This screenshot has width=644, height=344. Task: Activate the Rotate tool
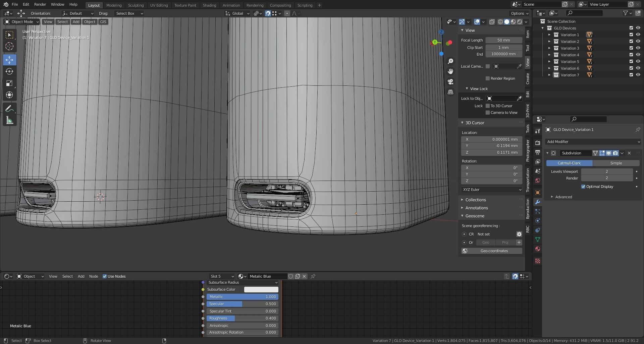point(9,72)
